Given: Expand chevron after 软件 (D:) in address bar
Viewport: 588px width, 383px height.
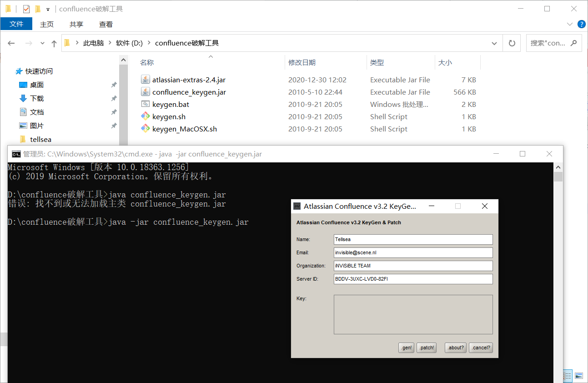Looking at the screenshot, I should pyautogui.click(x=149, y=43).
